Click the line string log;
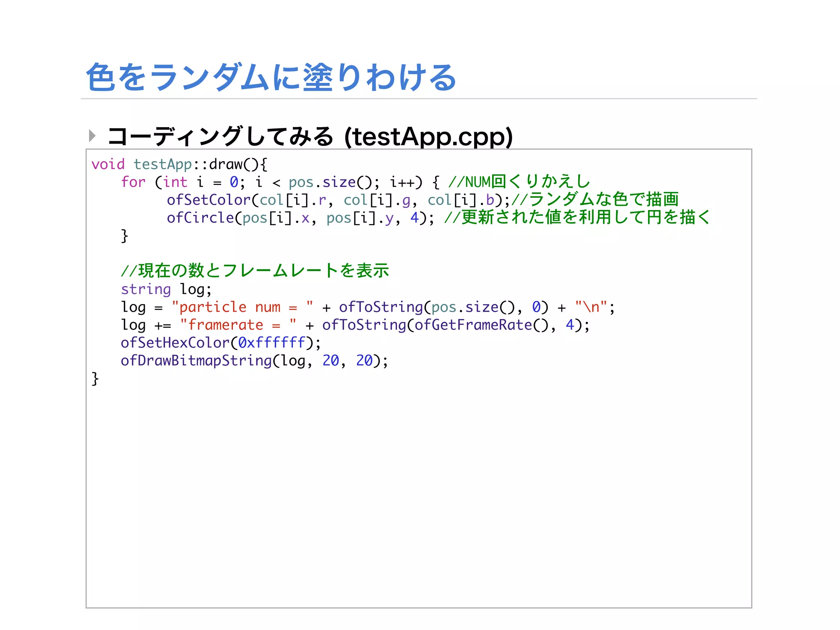Screen dimensions: 840x630 click(x=166, y=290)
